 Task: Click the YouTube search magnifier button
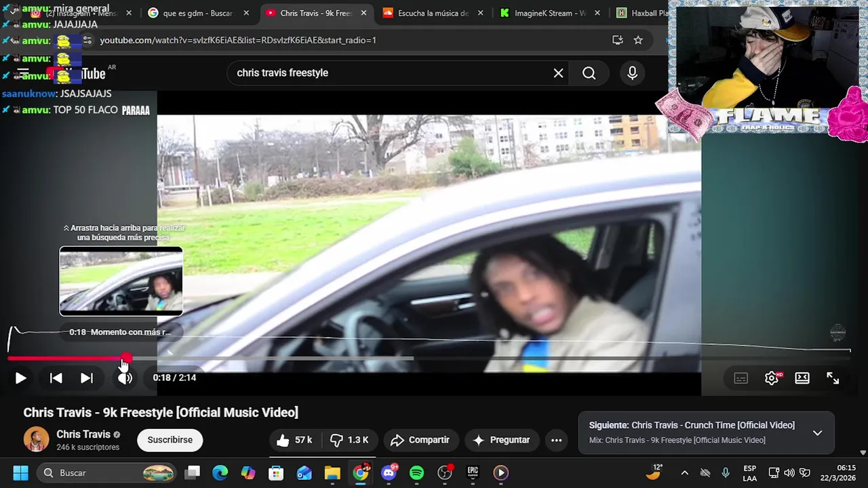[589, 73]
